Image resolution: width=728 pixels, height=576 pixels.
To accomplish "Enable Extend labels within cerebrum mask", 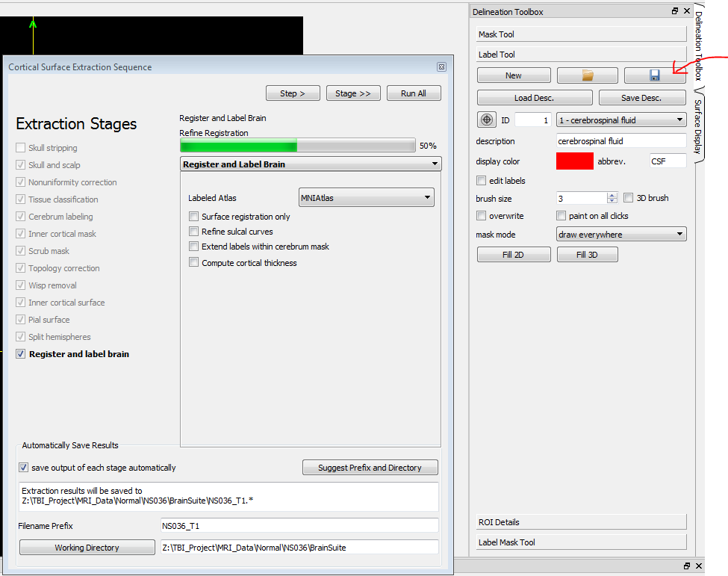I will (193, 247).
